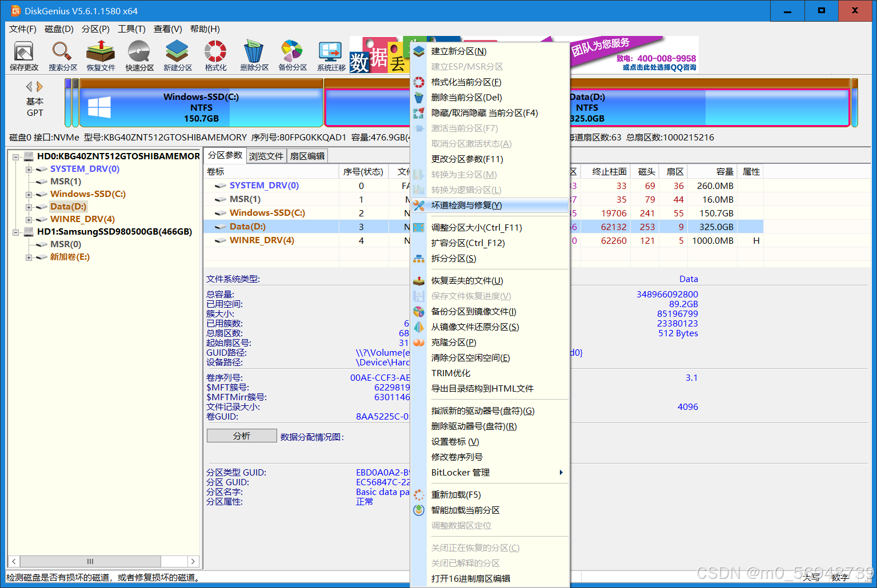Click the 保存更改 save changes toolbar icon
This screenshot has height=588, width=877.
(x=23, y=56)
